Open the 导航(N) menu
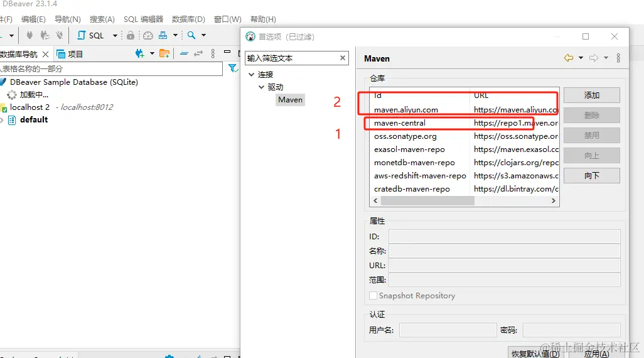This screenshot has width=644, height=358. click(68, 19)
